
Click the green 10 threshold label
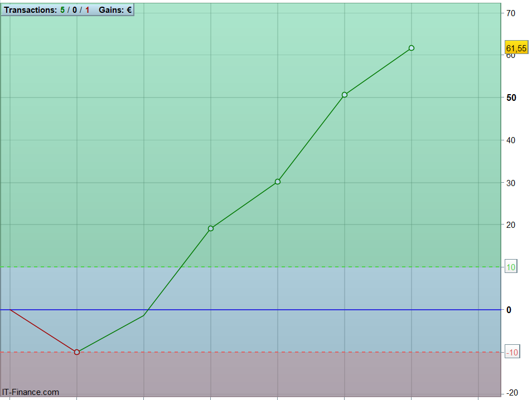(x=511, y=267)
